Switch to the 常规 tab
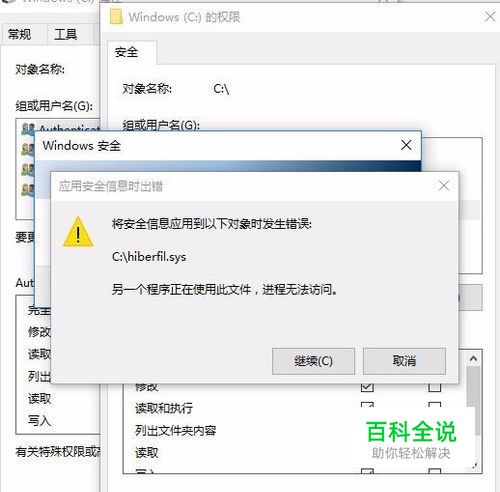Viewport: 500px width, 492px height. [19, 34]
